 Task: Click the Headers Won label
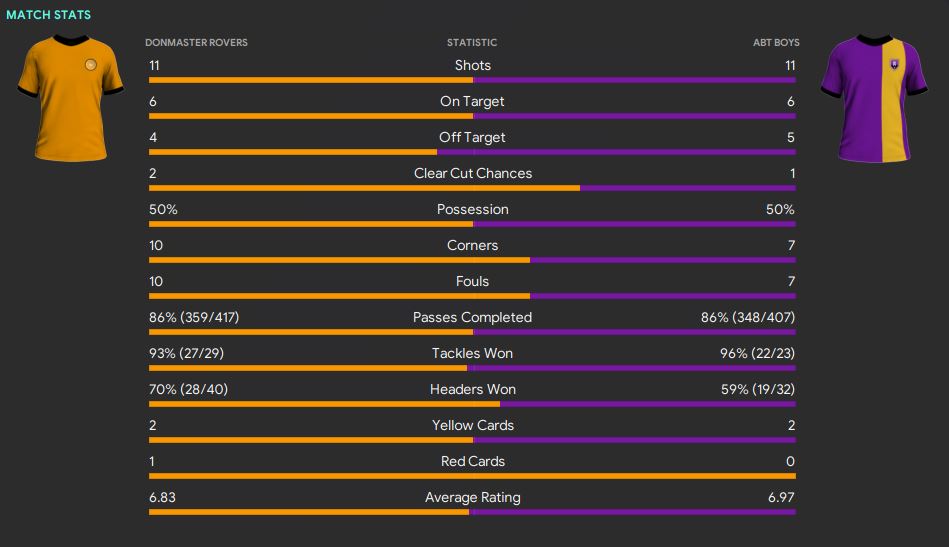click(472, 389)
